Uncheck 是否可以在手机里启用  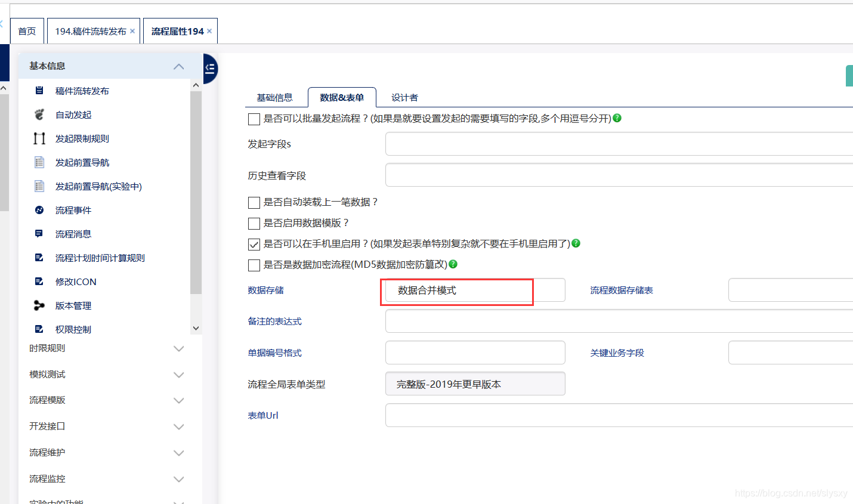point(254,244)
